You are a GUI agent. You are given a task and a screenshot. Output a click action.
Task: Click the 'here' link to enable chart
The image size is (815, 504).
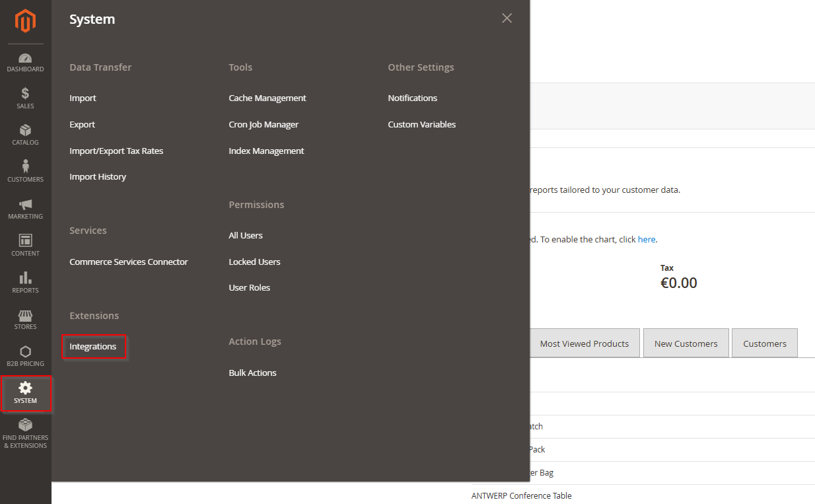coord(647,239)
